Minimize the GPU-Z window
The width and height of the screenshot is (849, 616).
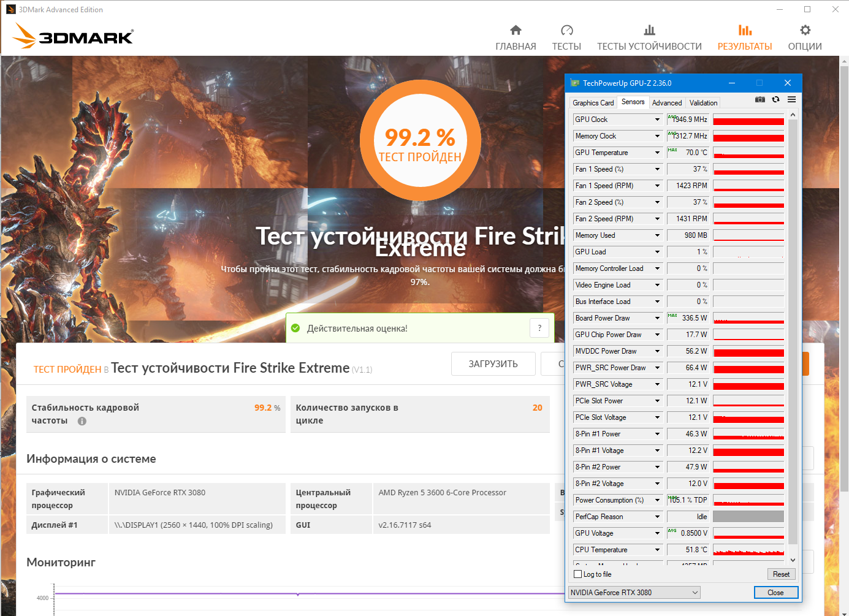tap(732, 83)
